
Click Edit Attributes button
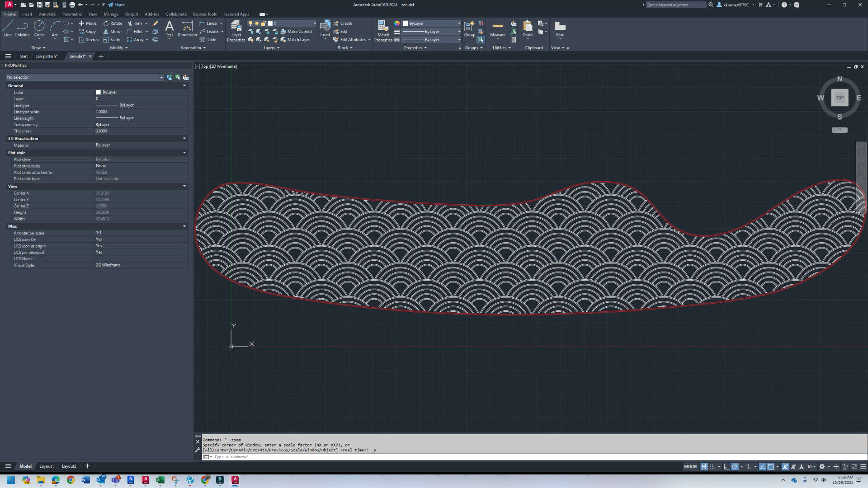[349, 40]
